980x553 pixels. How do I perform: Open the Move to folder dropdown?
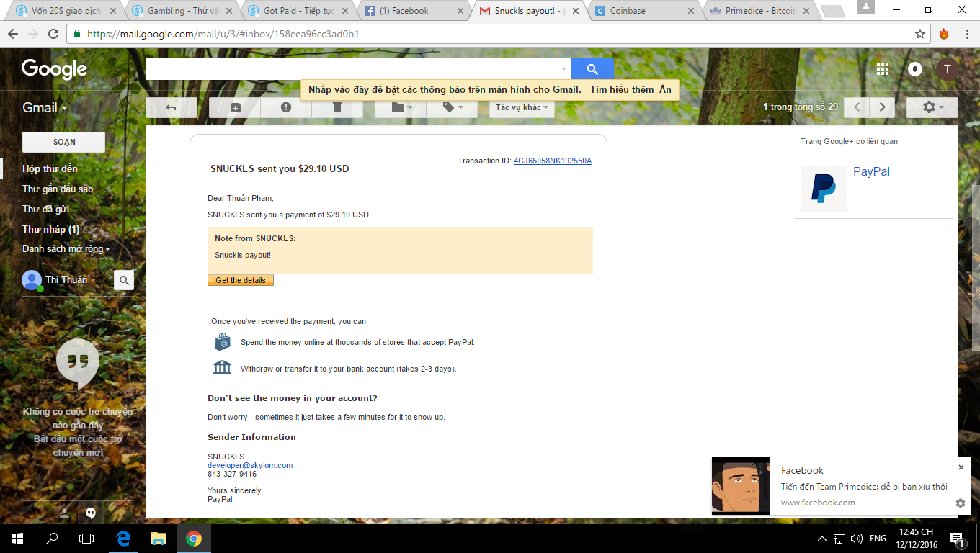[401, 107]
